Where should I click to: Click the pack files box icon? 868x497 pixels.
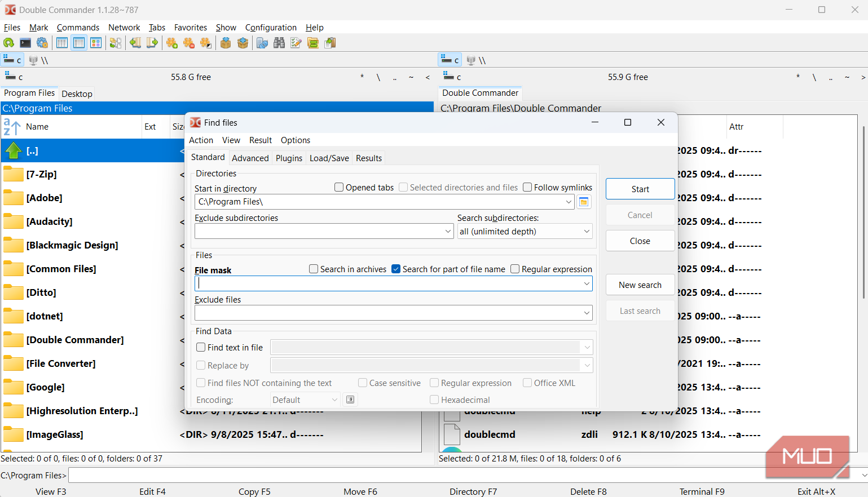pyautogui.click(x=226, y=43)
